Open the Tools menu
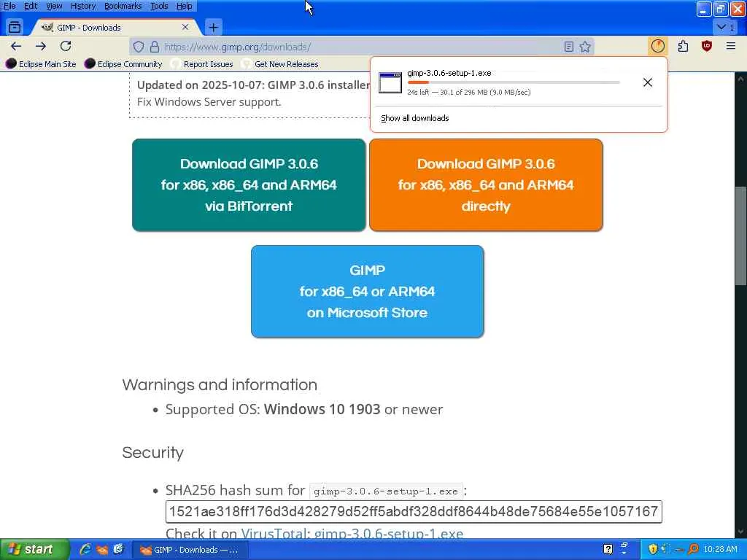Screen dimensions: 747x560 [x=159, y=6]
